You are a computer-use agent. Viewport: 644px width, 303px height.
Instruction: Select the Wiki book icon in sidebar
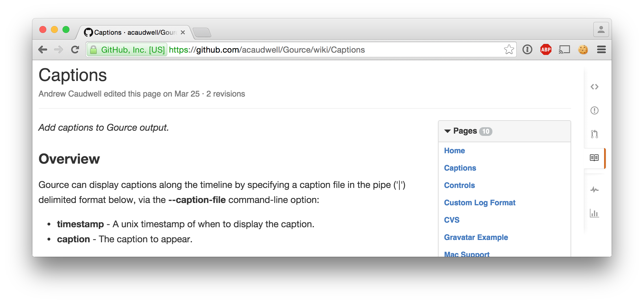coord(594,158)
